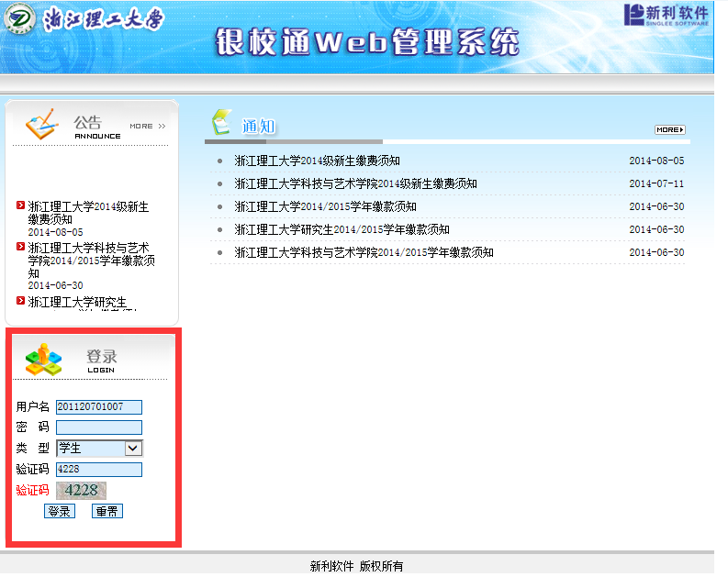The image size is (728, 577).
Task: Focus the 密码 password field
Action: tap(98, 427)
